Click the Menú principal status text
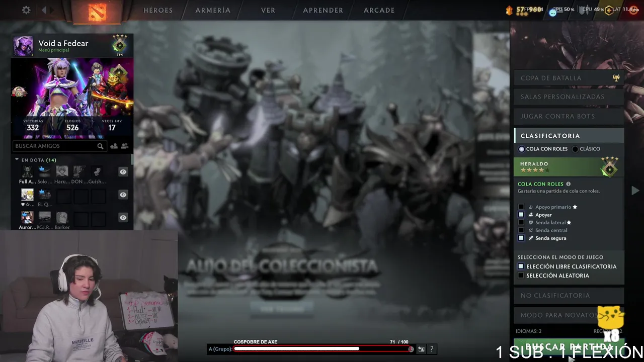 [53, 50]
